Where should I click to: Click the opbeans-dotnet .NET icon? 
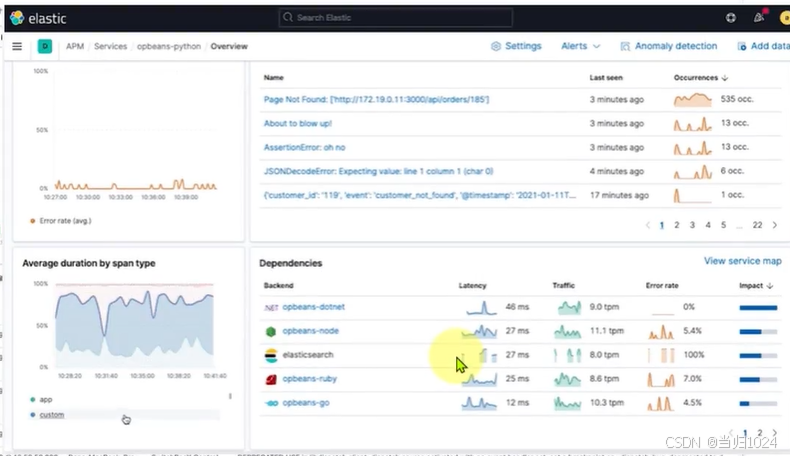point(271,307)
